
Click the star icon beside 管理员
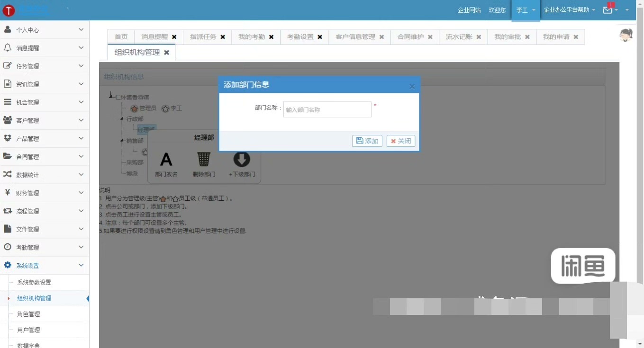134,108
